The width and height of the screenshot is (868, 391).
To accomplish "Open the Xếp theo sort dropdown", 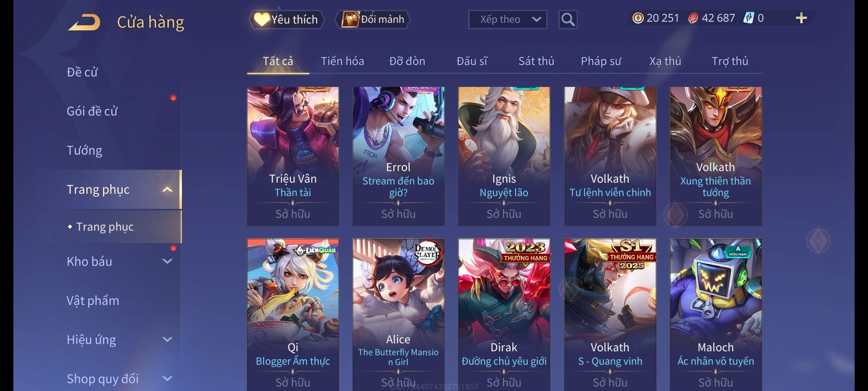I will click(x=507, y=20).
